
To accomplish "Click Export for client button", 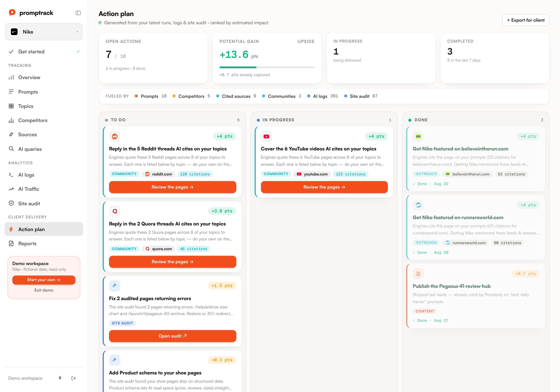I will click(526, 20).
